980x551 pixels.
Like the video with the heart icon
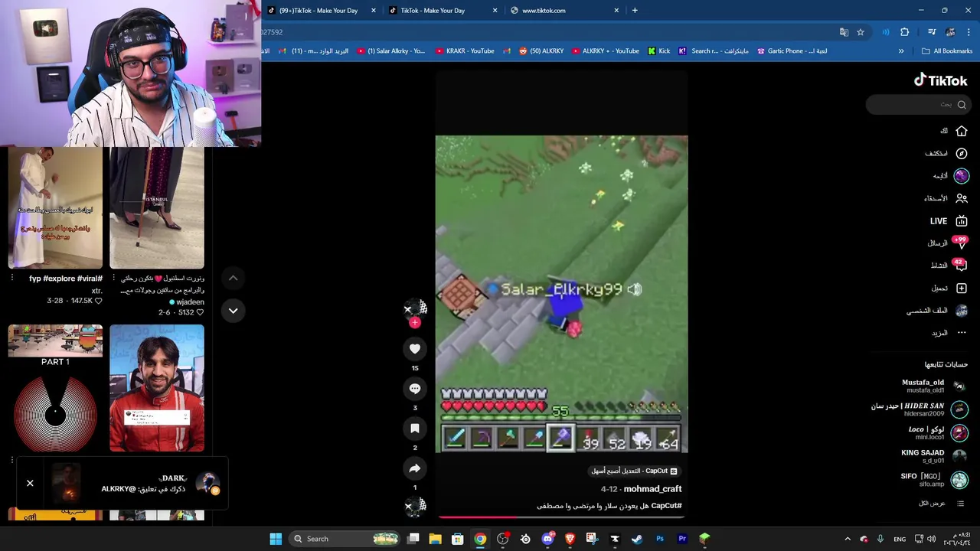[415, 349]
